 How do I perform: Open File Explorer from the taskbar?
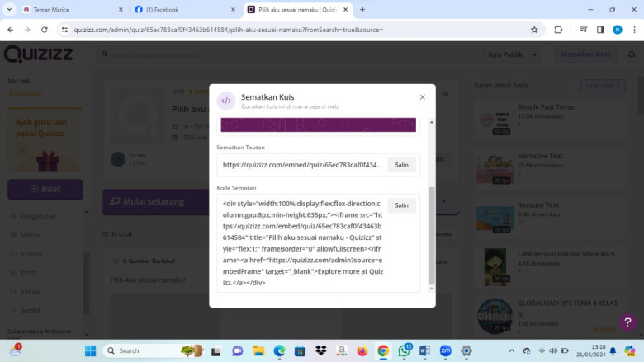(x=258, y=351)
